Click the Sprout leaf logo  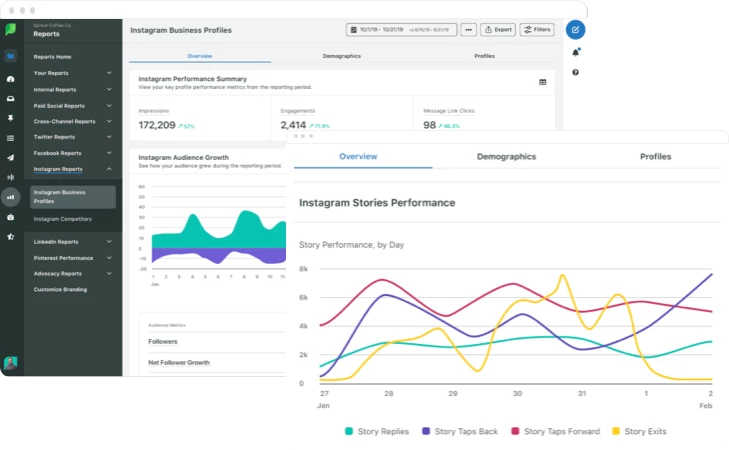pos(10,31)
